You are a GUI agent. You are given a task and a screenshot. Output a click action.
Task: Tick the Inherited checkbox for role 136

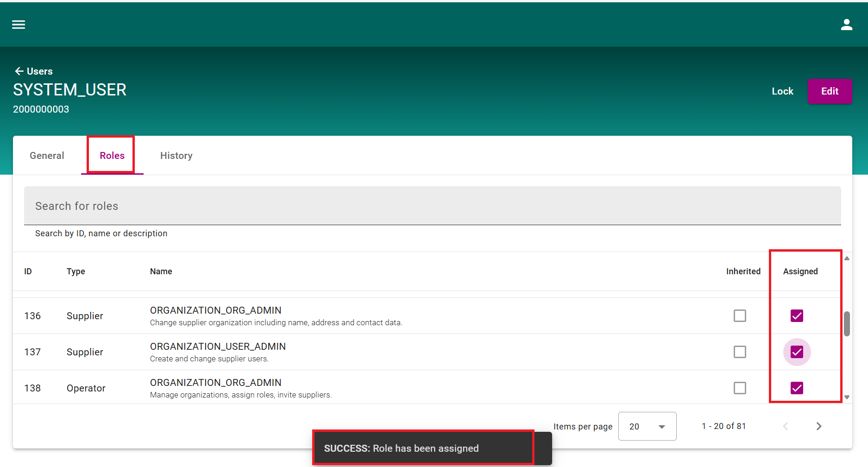[x=740, y=316]
